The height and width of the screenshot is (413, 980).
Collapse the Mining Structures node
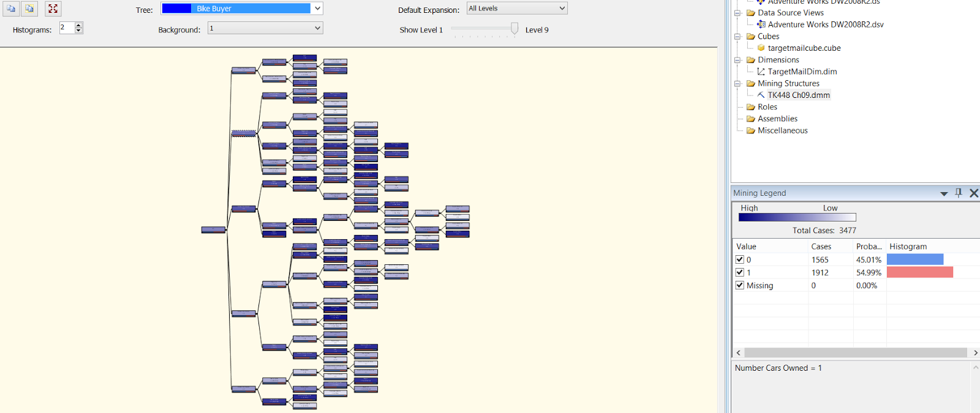738,83
